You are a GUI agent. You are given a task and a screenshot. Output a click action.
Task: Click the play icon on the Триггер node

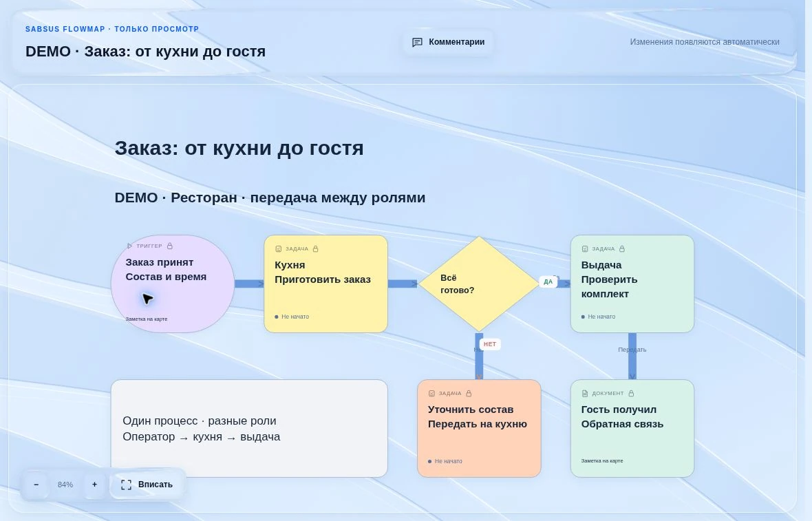(129, 246)
